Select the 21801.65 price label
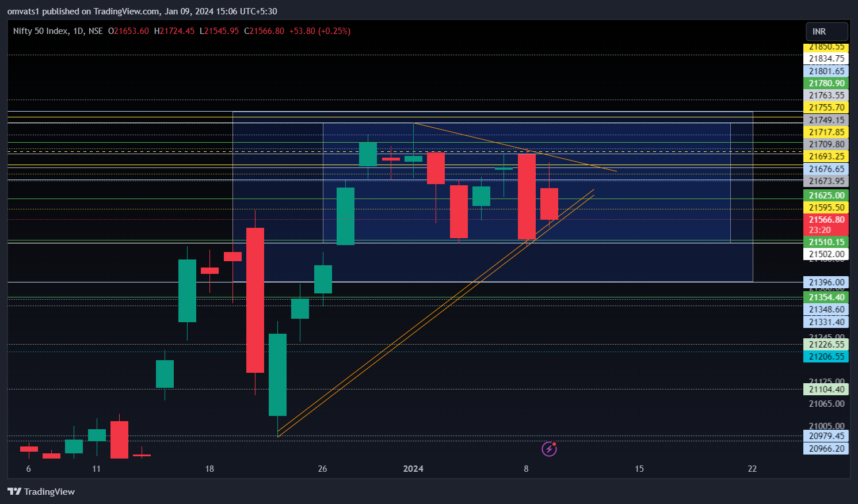 (826, 71)
